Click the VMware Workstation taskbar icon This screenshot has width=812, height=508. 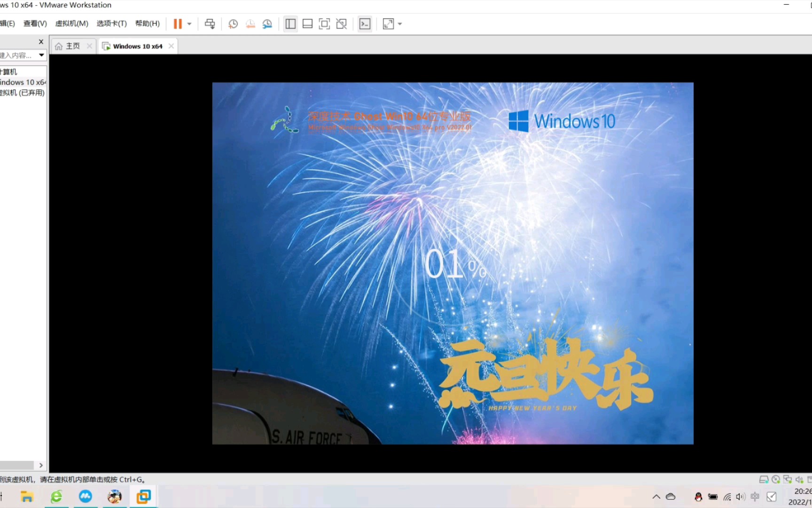143,497
